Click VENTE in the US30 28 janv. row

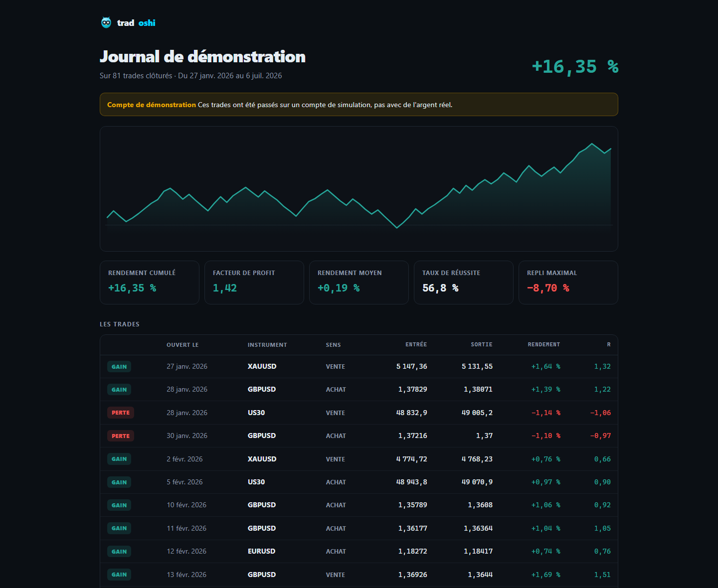tap(336, 413)
